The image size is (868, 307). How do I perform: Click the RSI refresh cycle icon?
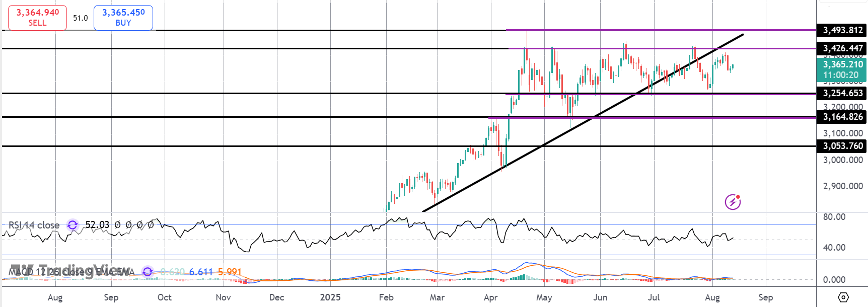[73, 225]
